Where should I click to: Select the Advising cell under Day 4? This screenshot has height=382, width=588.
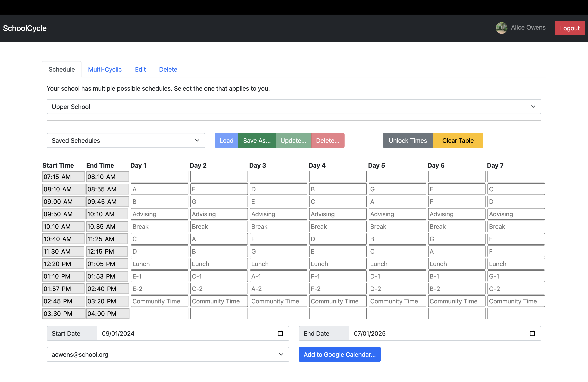coord(338,214)
